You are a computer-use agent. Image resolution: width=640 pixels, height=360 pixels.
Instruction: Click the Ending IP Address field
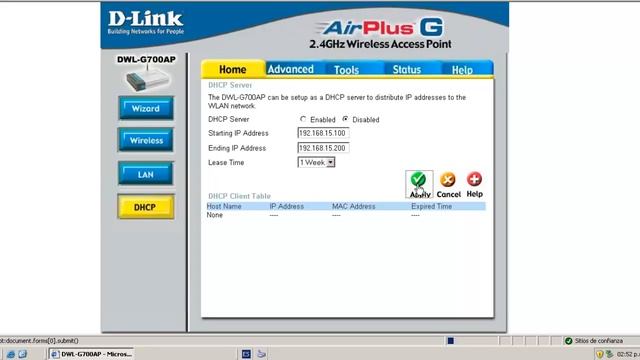click(x=323, y=148)
